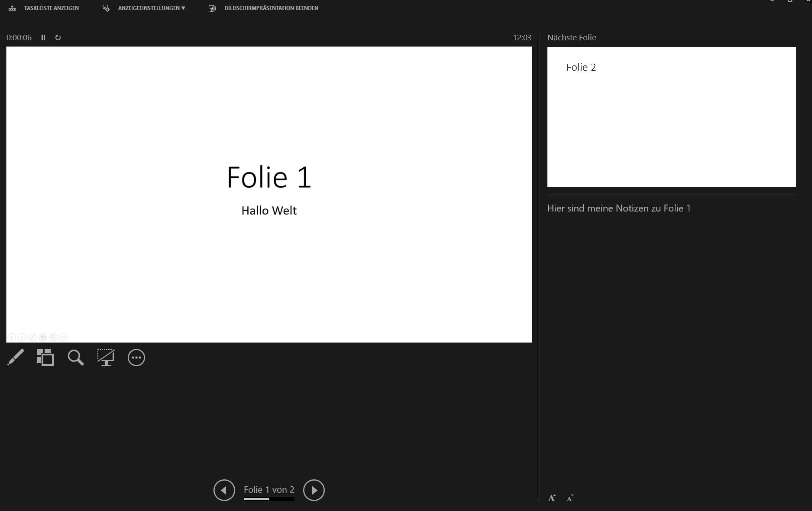812x511 pixels.
Task: Click the faint zoom icon on slide overlay
Action: coord(53,337)
